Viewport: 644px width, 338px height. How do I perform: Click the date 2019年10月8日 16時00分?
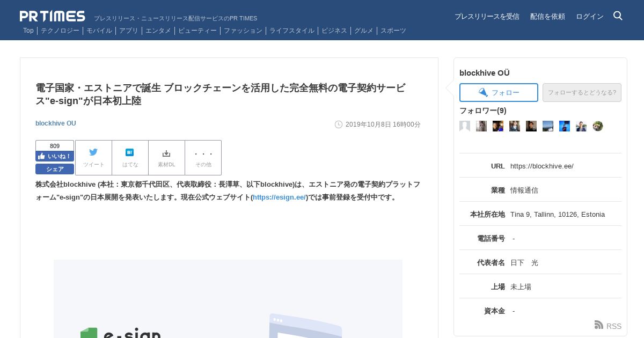click(383, 124)
